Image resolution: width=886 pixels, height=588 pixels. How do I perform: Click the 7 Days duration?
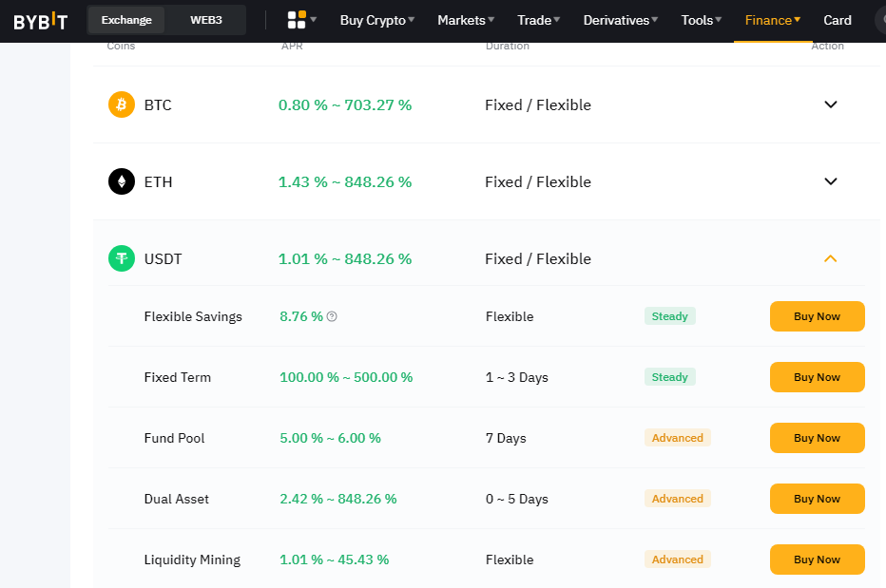click(x=506, y=438)
